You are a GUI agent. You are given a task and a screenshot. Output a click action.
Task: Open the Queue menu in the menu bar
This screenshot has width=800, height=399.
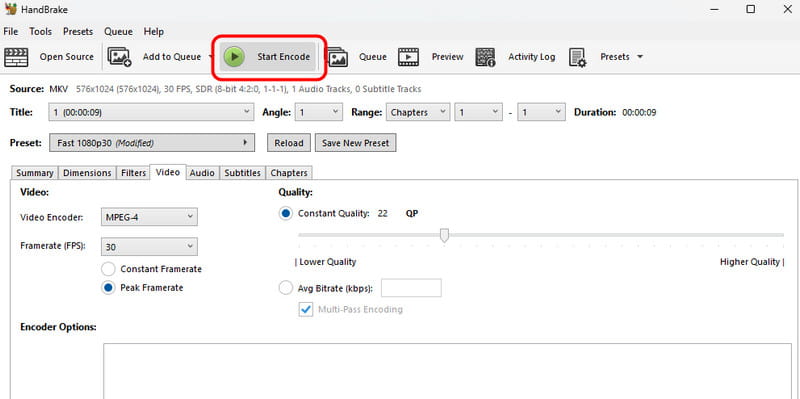point(118,32)
